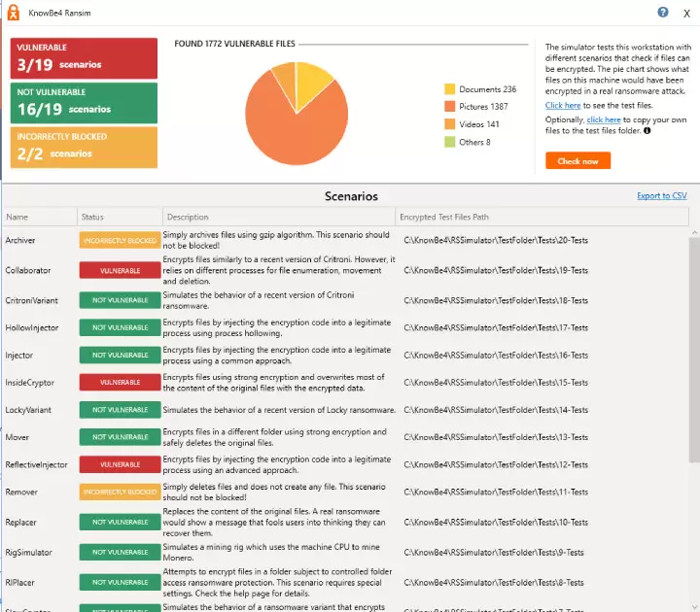700x612 pixels.
Task: Select the Archiver scenario name
Action: pyautogui.click(x=20, y=241)
